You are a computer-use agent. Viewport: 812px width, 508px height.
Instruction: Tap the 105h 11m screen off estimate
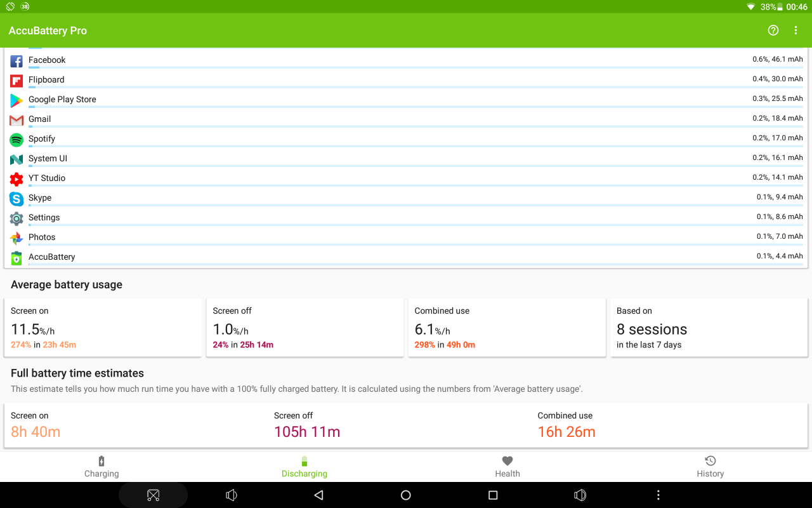307,432
